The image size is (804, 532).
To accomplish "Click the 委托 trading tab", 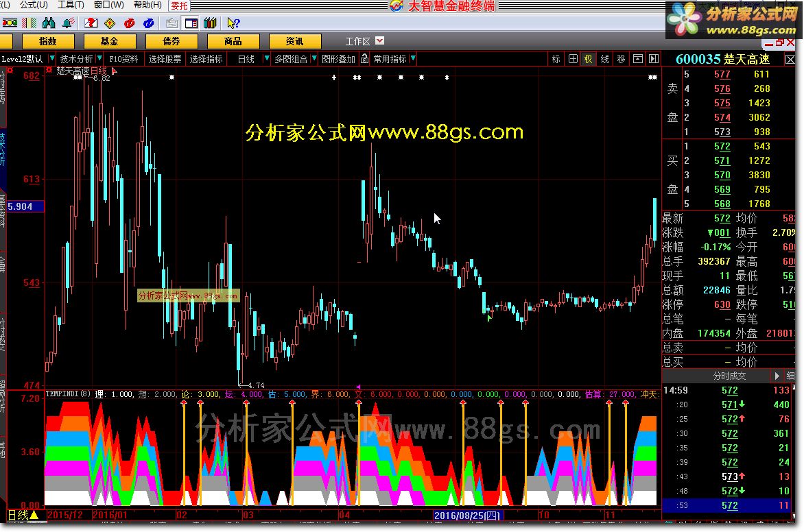I will tap(180, 5).
